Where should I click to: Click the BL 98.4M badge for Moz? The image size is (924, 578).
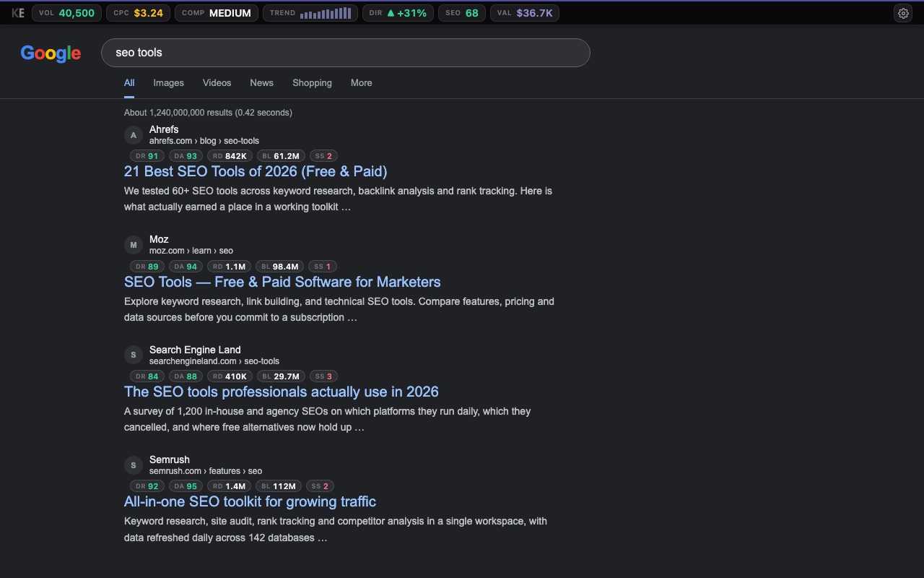[279, 267]
